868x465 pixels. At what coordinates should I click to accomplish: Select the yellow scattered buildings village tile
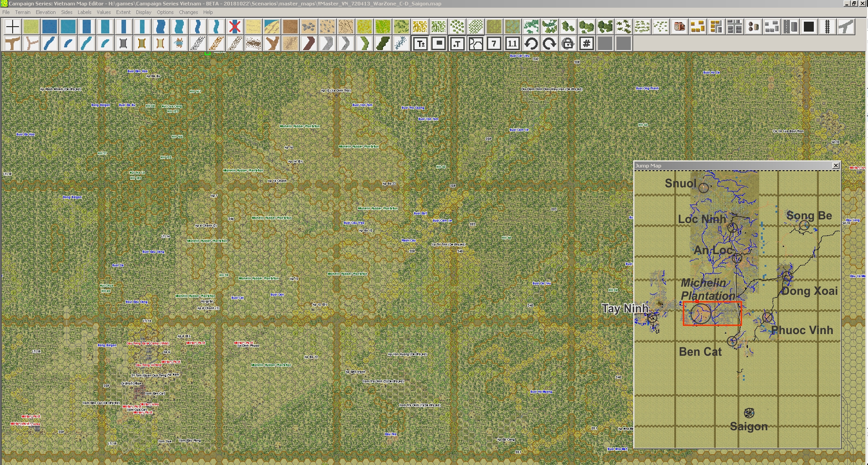tap(698, 27)
